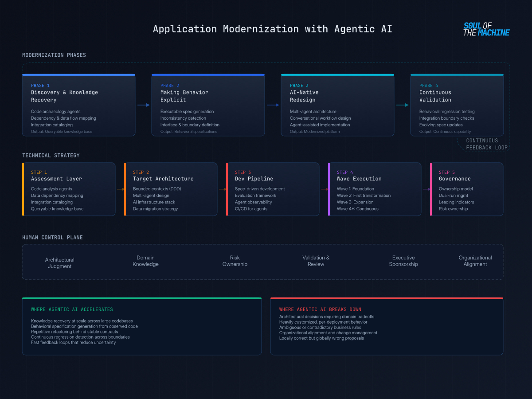Screen dimensions: 532x399
Task: Select the 'Wave Execution' step title
Action: pos(359,179)
